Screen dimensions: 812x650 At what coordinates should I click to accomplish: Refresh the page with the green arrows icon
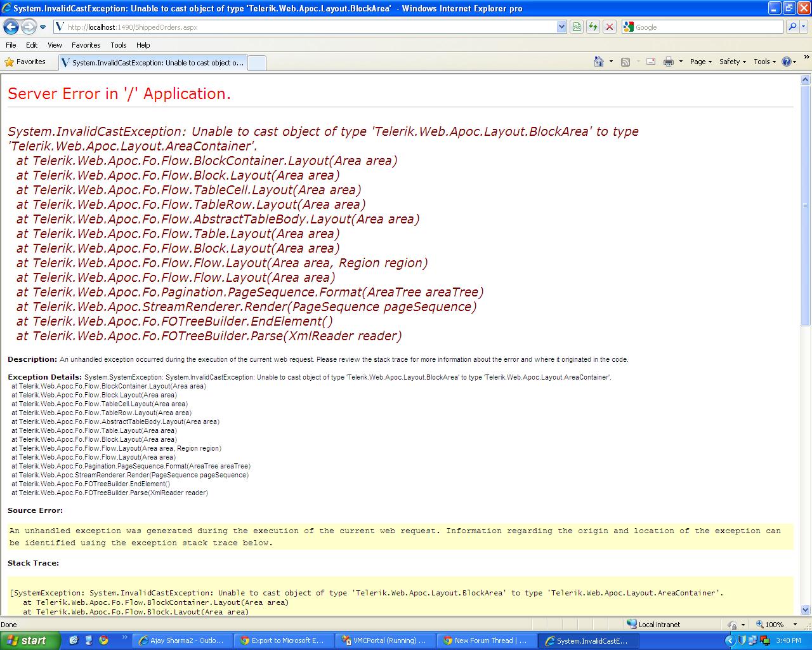[593, 27]
